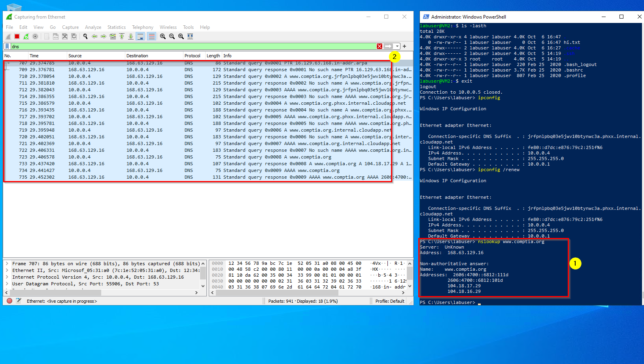This screenshot has width=644, height=364.
Task: Sort packets by Source column header
Action: tap(96, 56)
